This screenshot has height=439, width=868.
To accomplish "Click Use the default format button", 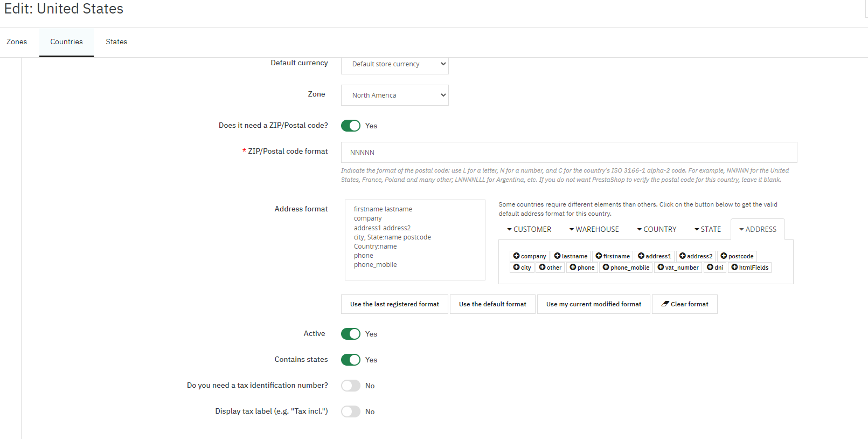I will pos(492,304).
